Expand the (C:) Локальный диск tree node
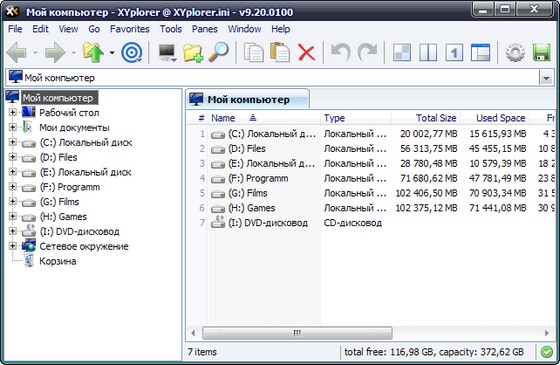Viewport: 560px width, 365px height. pos(12,142)
